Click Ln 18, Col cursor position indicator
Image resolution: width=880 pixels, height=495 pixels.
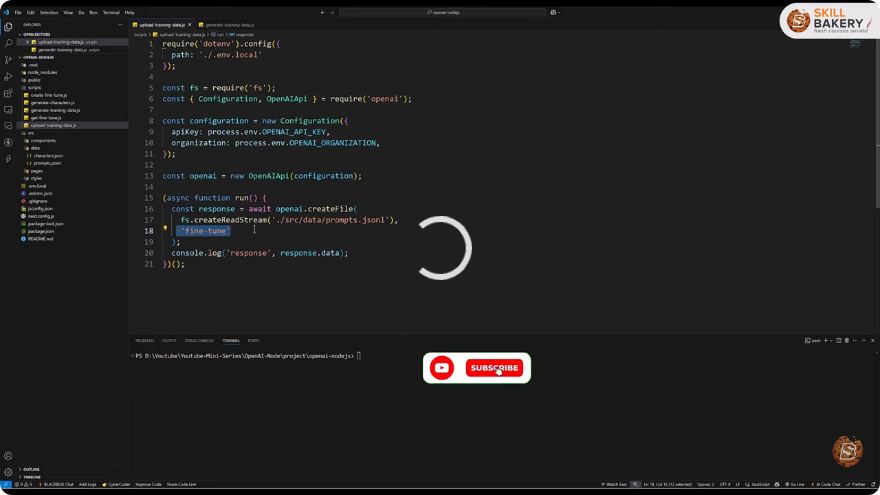click(667, 484)
